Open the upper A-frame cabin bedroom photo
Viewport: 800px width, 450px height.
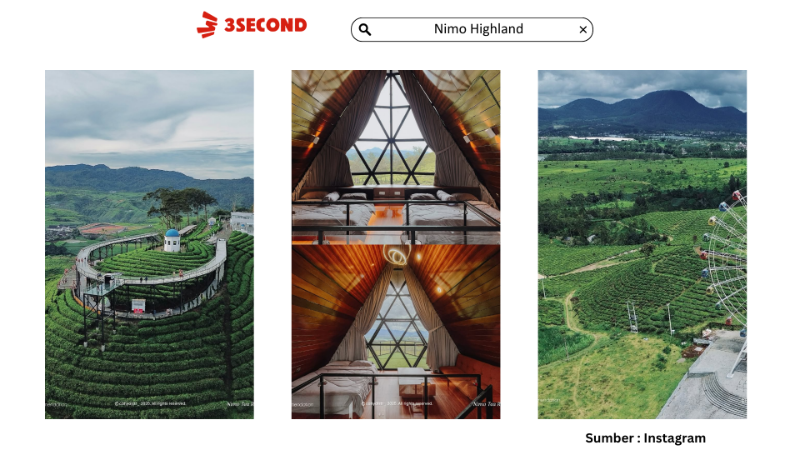[396, 157]
